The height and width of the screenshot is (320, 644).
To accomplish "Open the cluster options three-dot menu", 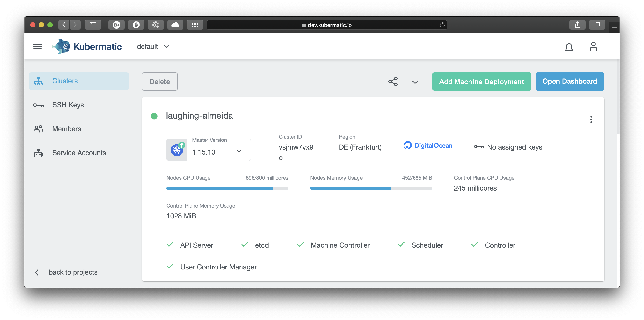I will pos(591,119).
